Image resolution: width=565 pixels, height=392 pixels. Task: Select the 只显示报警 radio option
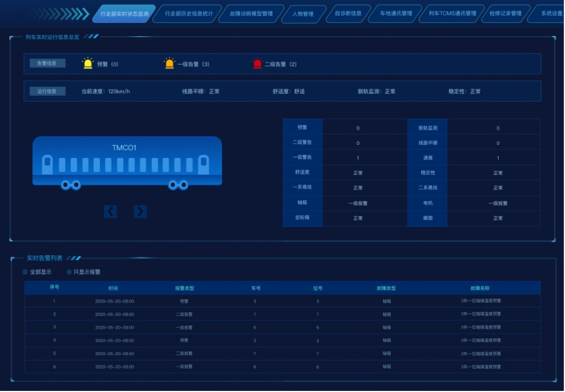pos(69,272)
